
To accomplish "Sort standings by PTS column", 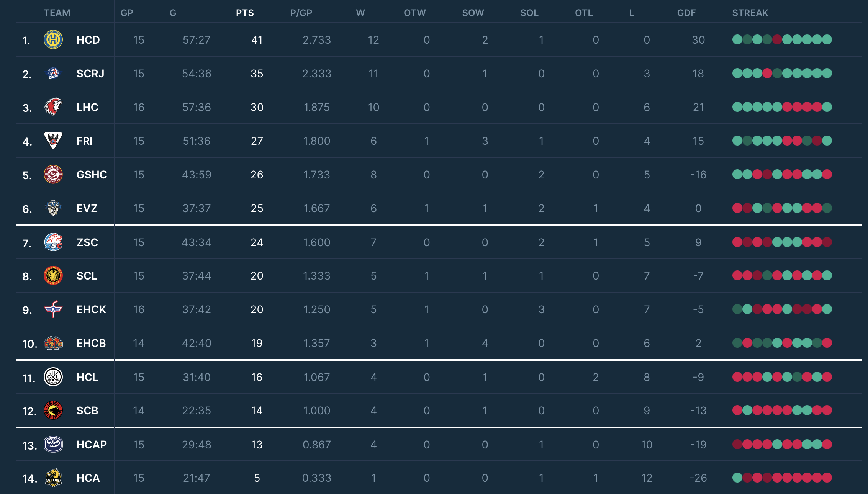I will 245,13.
